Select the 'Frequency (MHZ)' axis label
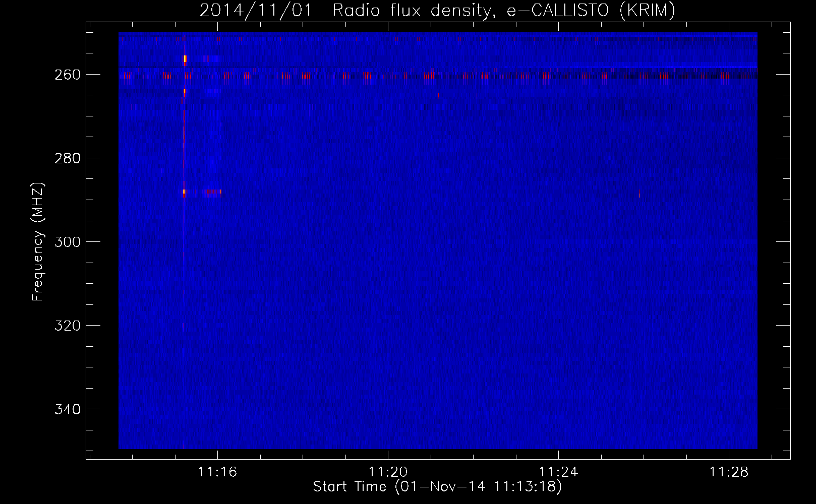This screenshot has height=504, width=816. [38, 242]
